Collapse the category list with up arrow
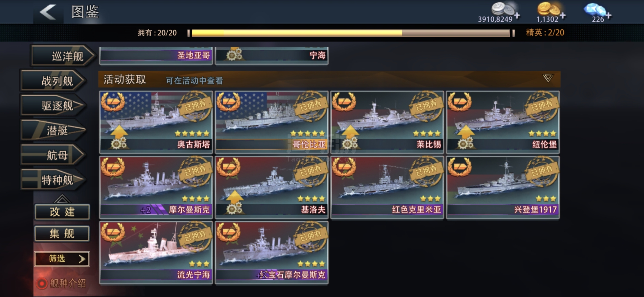This screenshot has height=297, width=644. click(62, 199)
